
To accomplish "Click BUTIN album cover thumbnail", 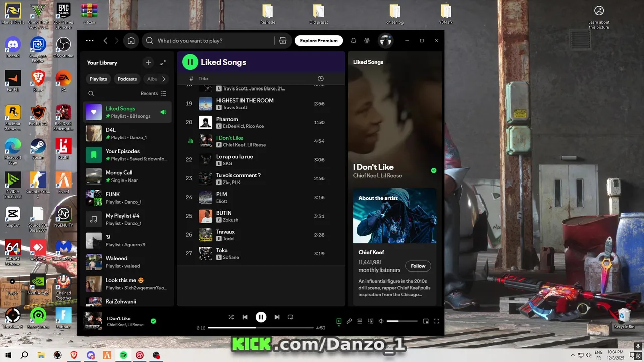I will [205, 216].
